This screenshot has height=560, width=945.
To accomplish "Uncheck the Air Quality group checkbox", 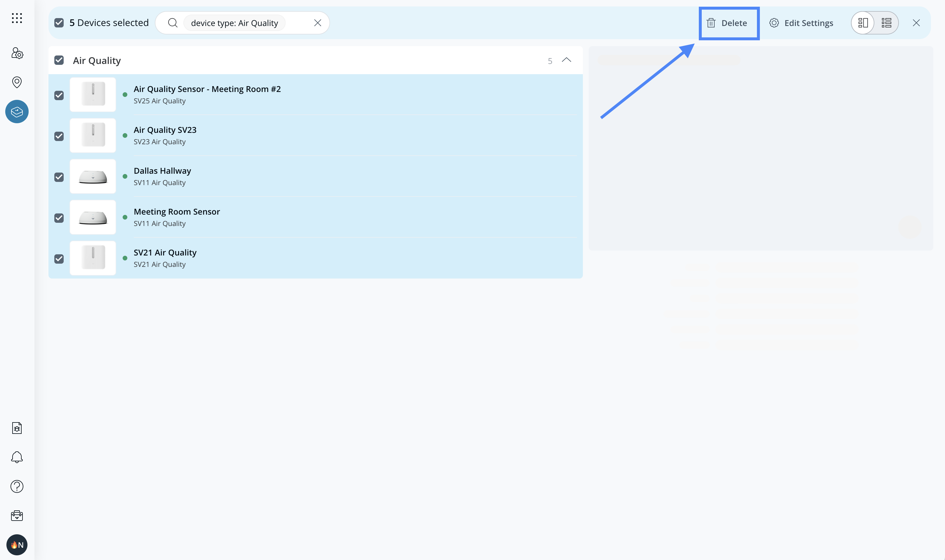I will click(x=59, y=60).
